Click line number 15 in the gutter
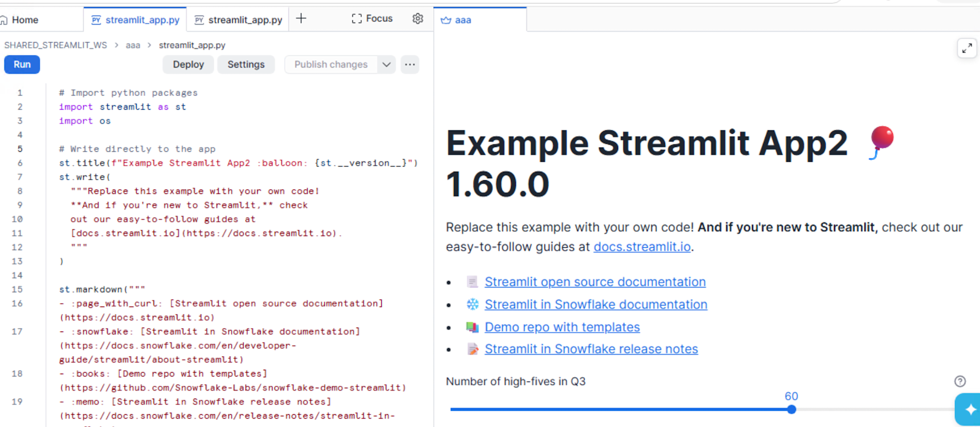This screenshot has width=980, height=427. [17, 289]
